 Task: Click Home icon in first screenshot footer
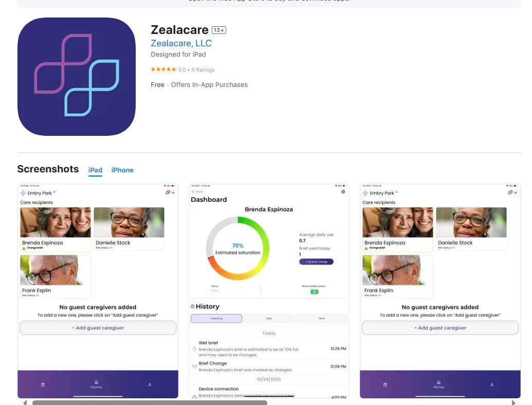[96, 384]
